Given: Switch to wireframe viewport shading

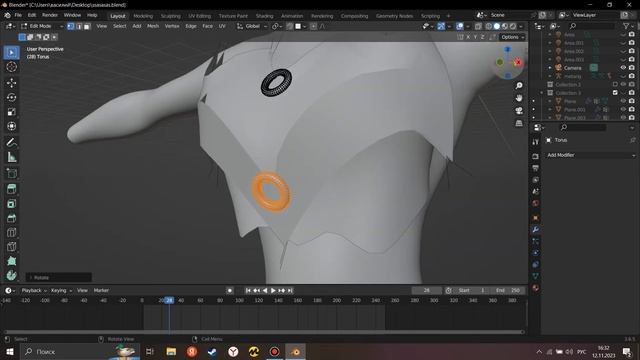Looking at the screenshot, I should pyautogui.click(x=489, y=26).
